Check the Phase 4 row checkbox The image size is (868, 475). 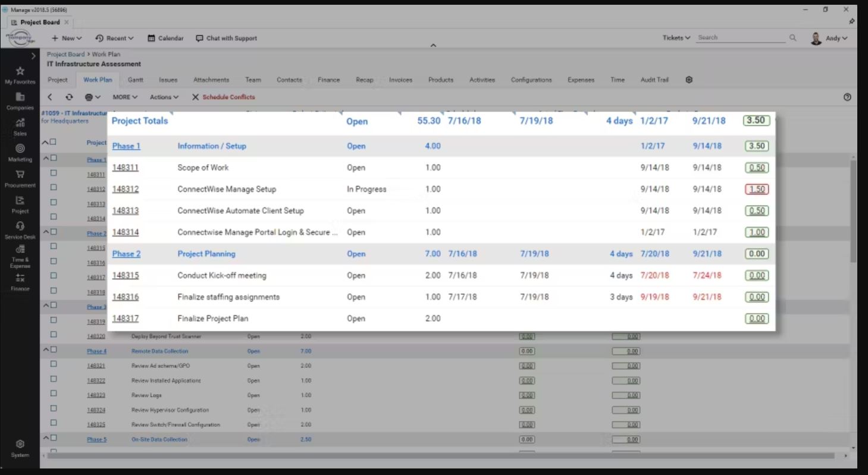(x=54, y=350)
